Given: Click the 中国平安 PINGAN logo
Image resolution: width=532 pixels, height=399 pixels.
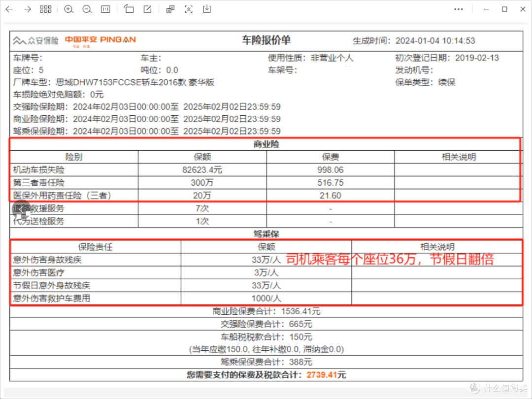Looking at the screenshot, I should point(101,39).
